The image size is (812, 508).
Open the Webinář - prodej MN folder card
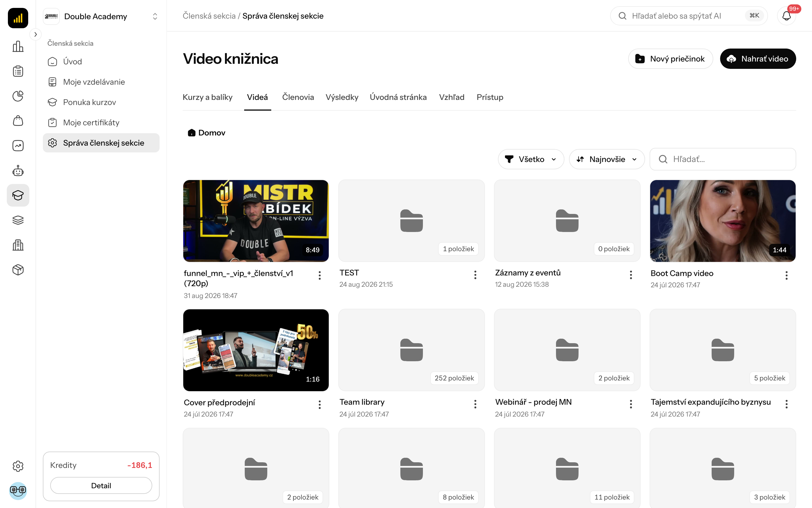(567, 350)
